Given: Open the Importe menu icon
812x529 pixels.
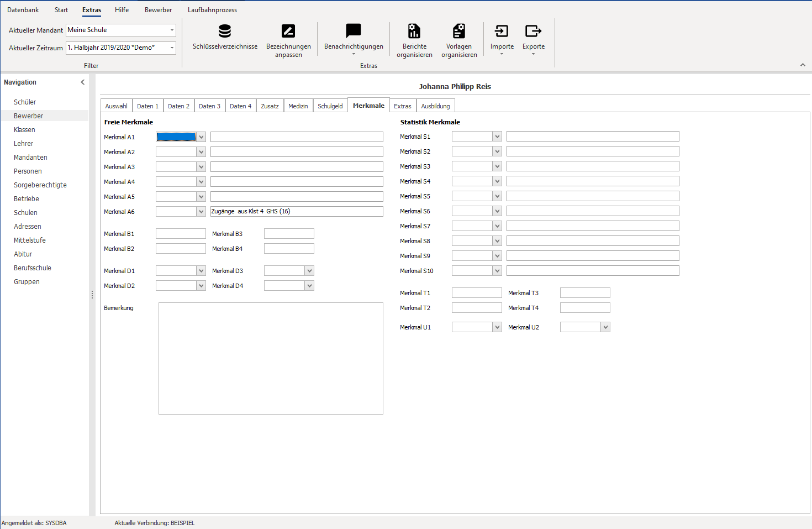Looking at the screenshot, I should (502, 31).
